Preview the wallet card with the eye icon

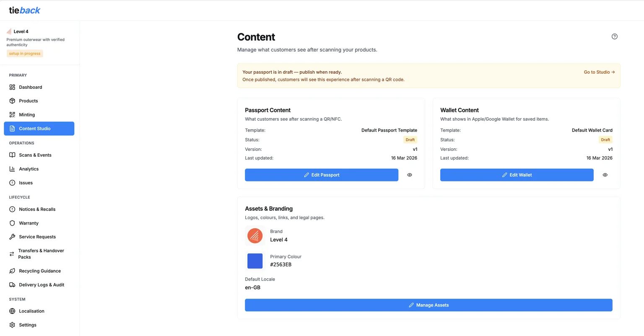point(605,175)
